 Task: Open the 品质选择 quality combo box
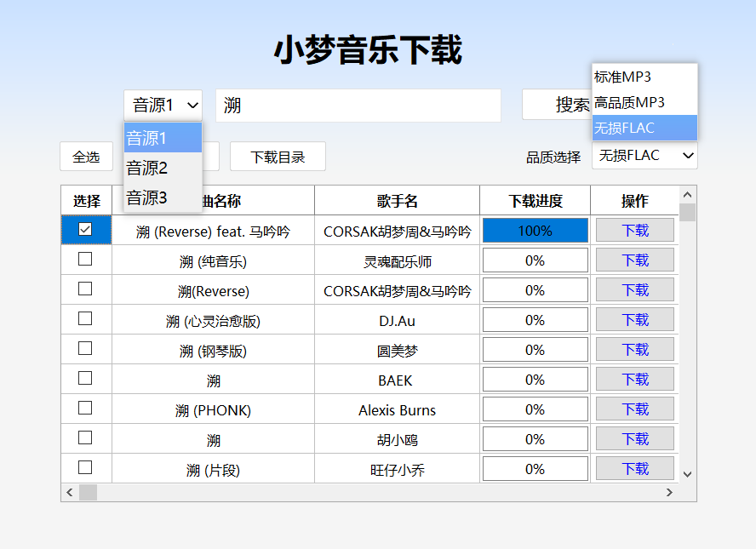[x=644, y=155]
